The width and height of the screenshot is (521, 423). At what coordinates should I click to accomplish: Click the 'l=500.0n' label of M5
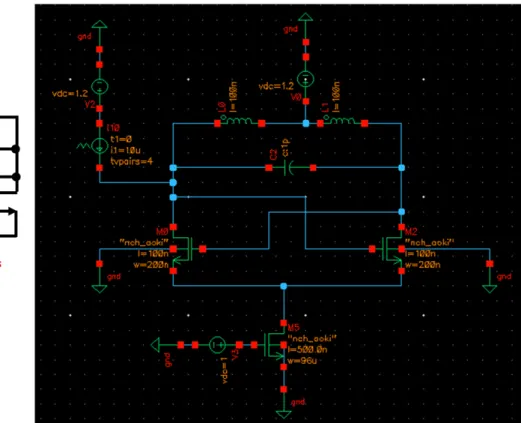pos(307,349)
